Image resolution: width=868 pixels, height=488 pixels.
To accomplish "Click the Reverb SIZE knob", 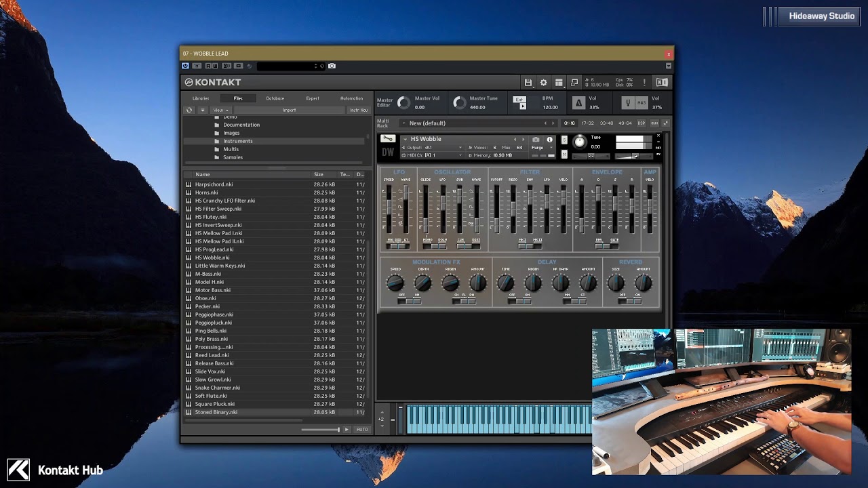I will pyautogui.click(x=616, y=283).
